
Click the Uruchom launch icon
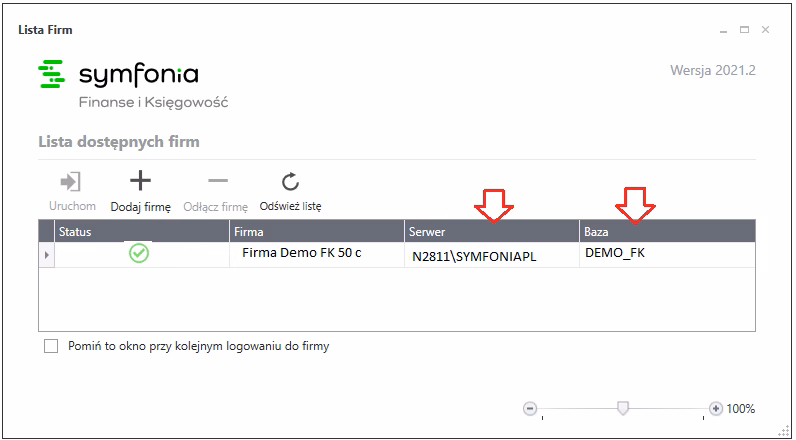[x=70, y=181]
